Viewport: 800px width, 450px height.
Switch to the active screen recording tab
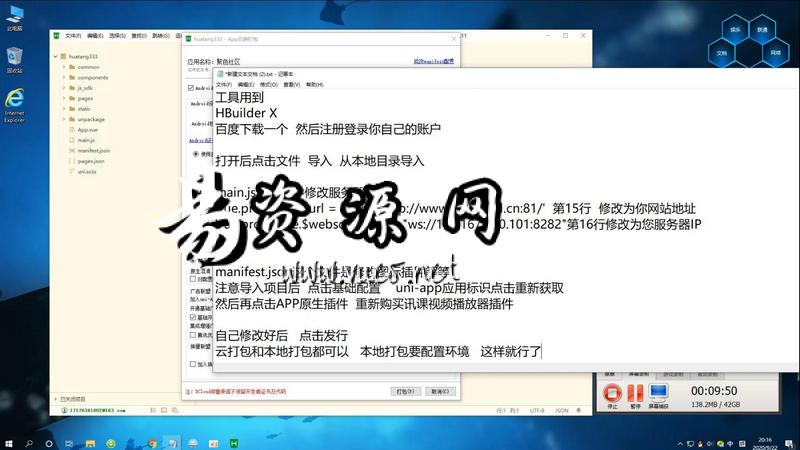(638, 374)
